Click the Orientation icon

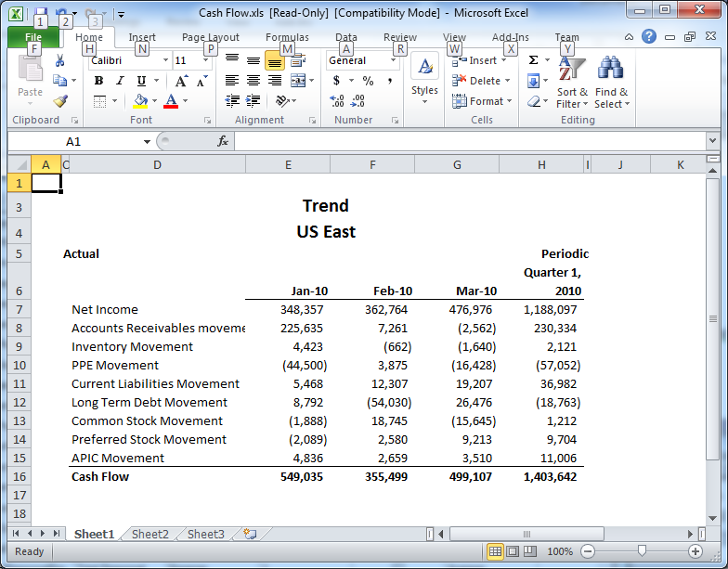click(282, 100)
